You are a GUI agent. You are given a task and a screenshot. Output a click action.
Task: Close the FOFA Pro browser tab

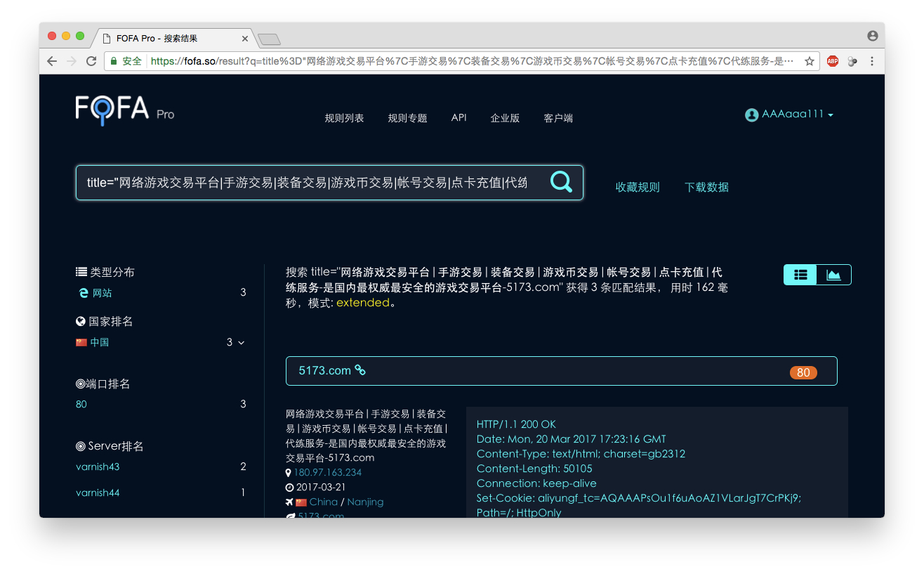click(x=245, y=39)
